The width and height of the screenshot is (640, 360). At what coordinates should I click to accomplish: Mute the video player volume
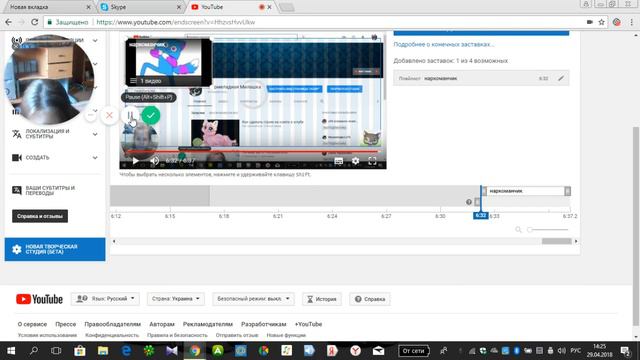click(x=154, y=161)
